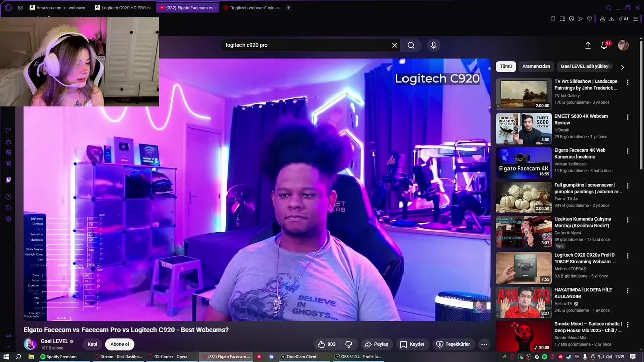The image size is (644, 362).
Task: Open more options for Elgato Facecam 4K İnceleme
Action: [627, 151]
